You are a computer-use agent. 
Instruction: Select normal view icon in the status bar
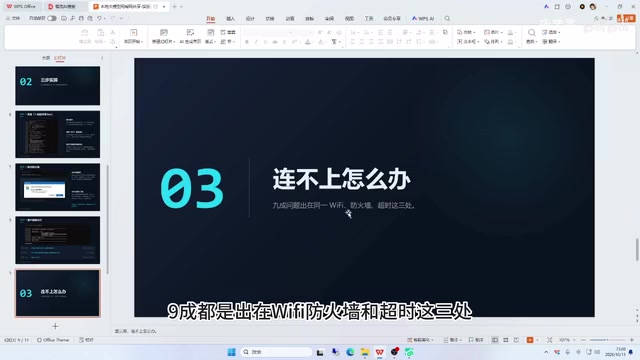coord(495,340)
